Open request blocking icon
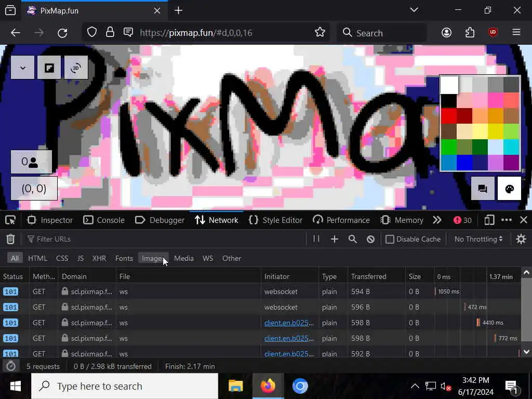Screen dimensions: 532x399 click(370, 239)
